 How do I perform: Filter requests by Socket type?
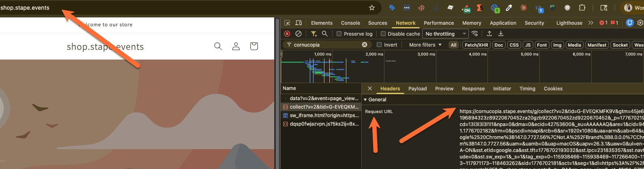(x=620, y=45)
